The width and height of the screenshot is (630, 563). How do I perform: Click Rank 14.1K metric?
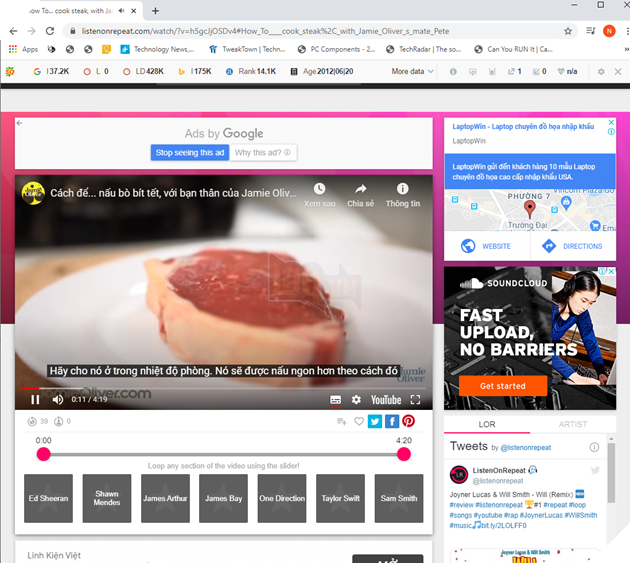pos(251,72)
